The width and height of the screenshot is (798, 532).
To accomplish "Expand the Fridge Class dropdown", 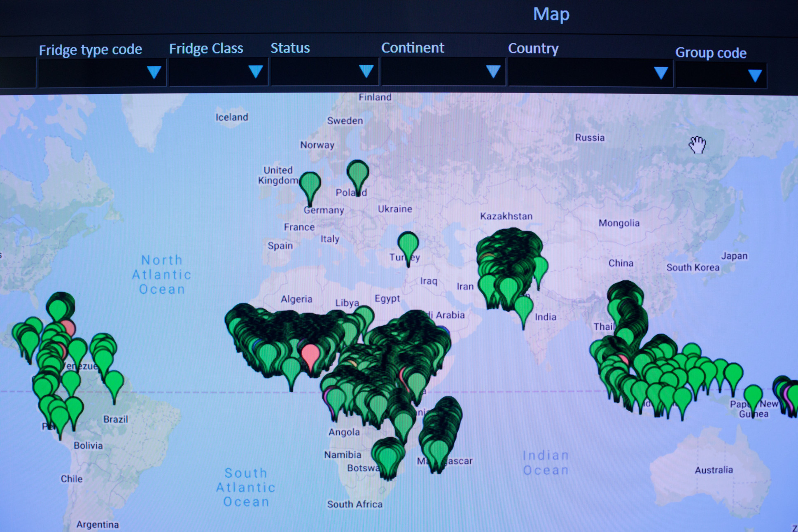I will (218, 72).
